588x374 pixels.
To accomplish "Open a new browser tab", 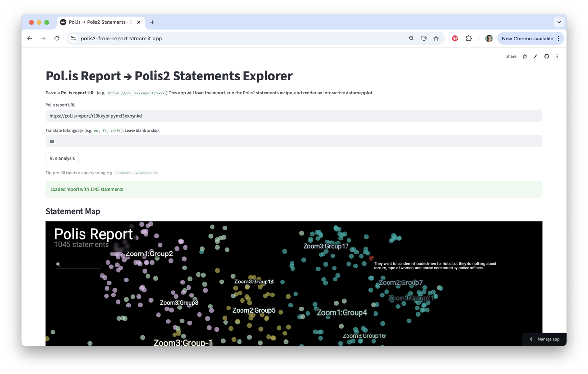I will click(x=152, y=22).
